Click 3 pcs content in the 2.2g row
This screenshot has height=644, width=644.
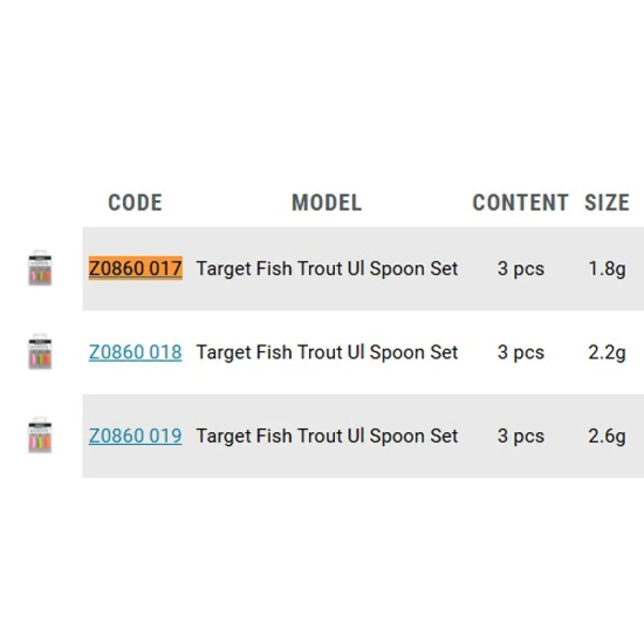(521, 353)
